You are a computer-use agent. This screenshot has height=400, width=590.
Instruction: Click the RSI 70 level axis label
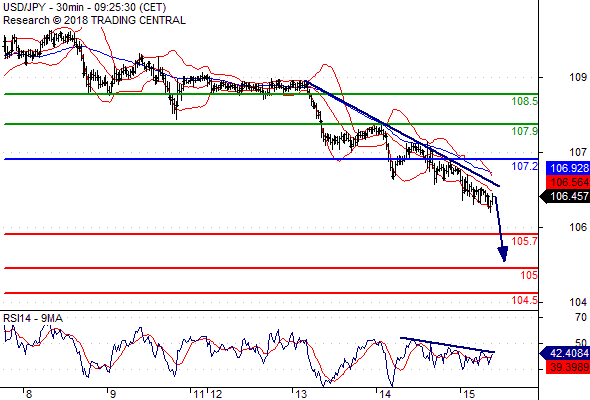[x=581, y=318]
